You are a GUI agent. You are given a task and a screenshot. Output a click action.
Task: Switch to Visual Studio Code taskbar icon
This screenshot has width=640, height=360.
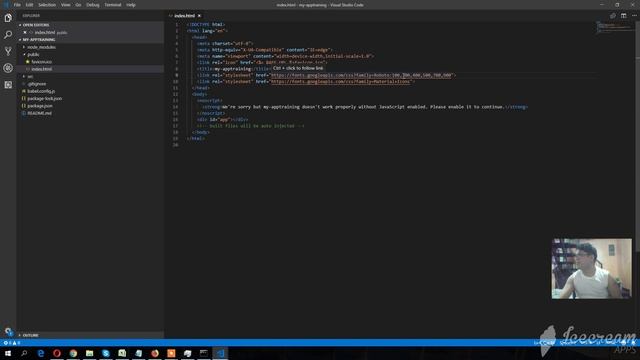point(220,353)
